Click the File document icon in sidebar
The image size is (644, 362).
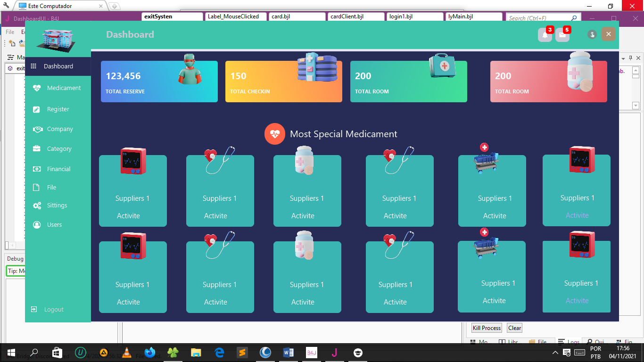(x=36, y=188)
